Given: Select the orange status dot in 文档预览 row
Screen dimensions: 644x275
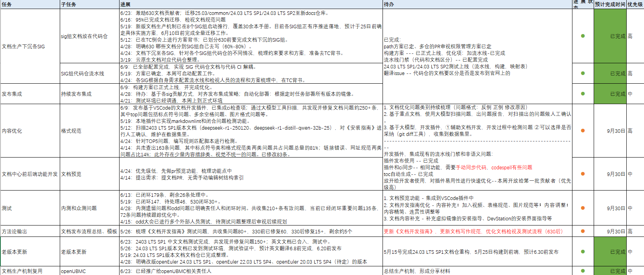Looking at the screenshot, I should [583, 174].
